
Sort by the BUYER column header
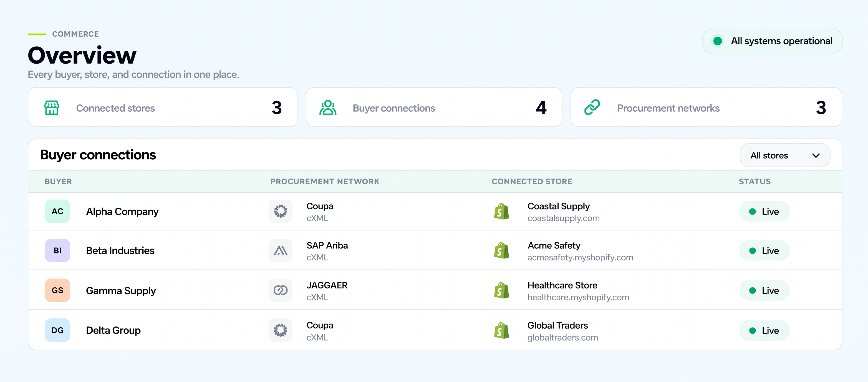click(58, 182)
